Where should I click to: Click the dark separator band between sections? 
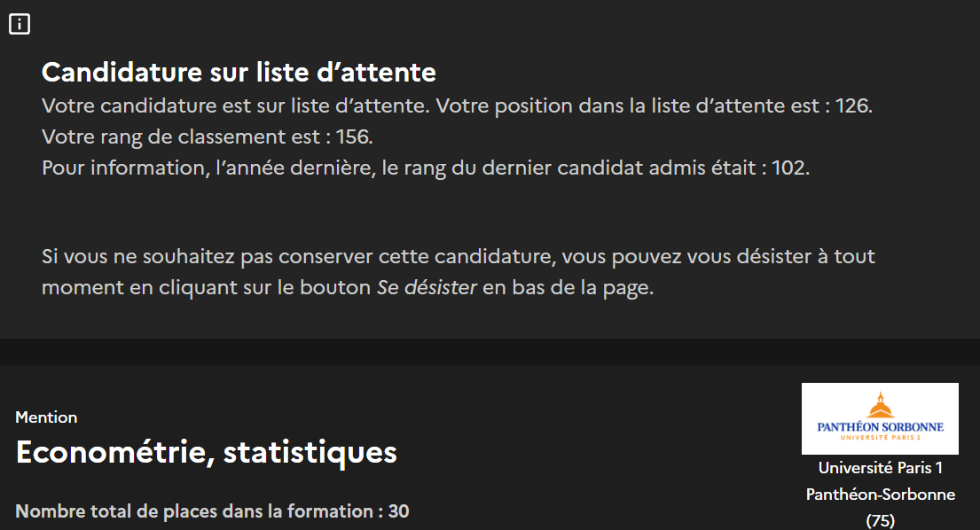click(x=490, y=351)
